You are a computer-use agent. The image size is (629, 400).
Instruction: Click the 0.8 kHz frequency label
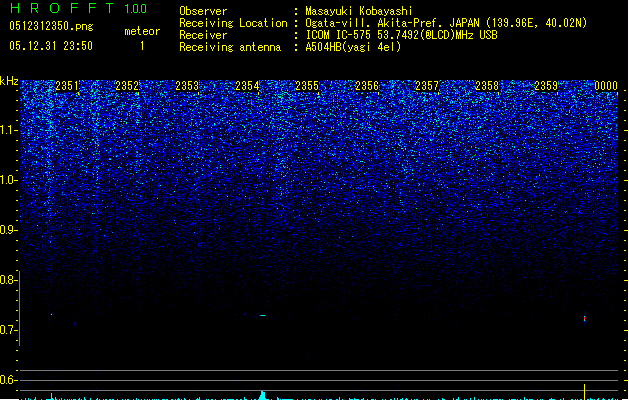click(8, 280)
